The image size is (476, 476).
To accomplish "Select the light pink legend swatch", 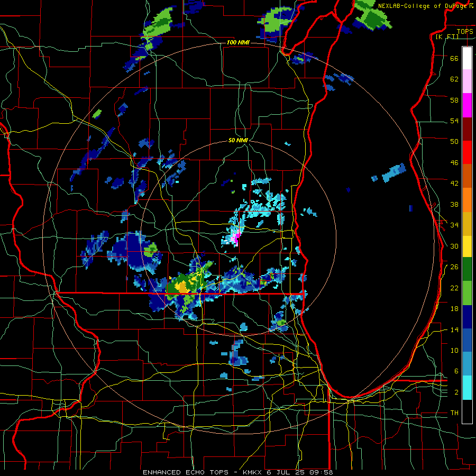I will point(467,81).
